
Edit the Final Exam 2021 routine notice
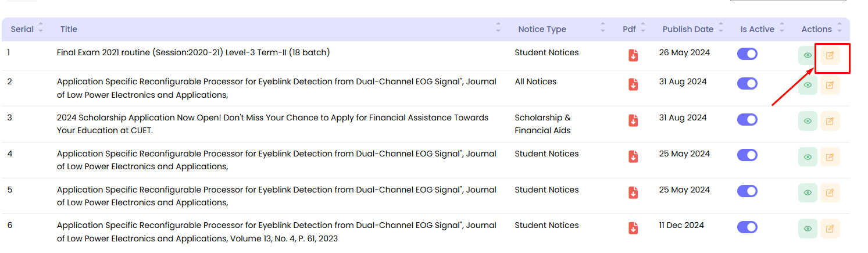click(x=830, y=55)
